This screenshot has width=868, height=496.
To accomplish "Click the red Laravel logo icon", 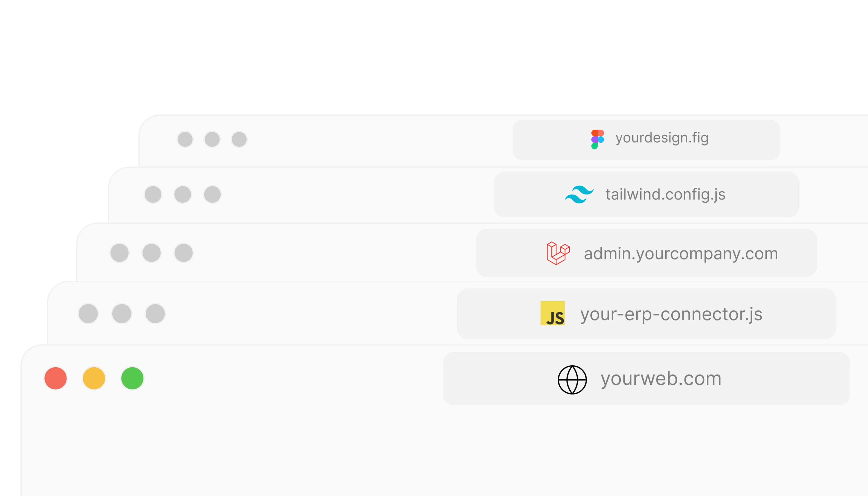I will 558,253.
